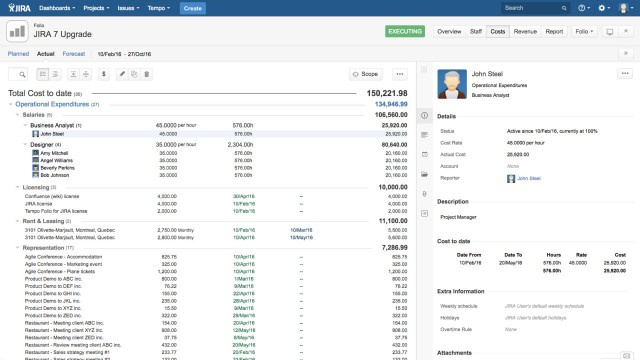Image resolution: width=640 pixels, height=360 pixels.
Task: Select the paperclip attachments icon in side panel
Action: (424, 194)
